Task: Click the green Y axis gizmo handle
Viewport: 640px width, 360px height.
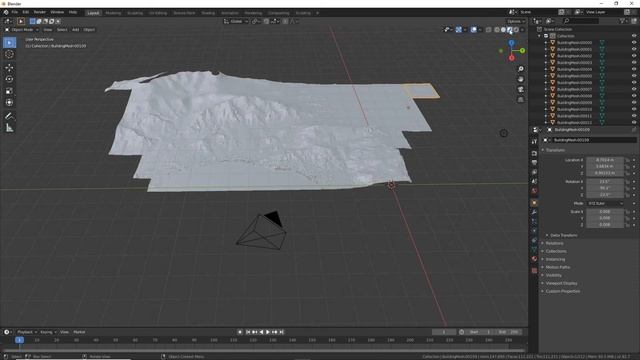Action: coord(522,51)
